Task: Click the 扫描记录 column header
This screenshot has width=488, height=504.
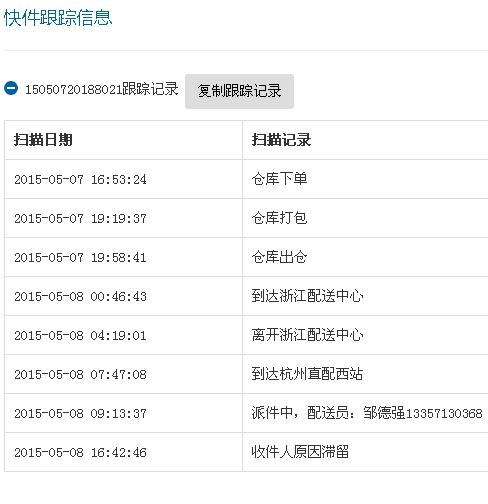Action: (x=281, y=140)
